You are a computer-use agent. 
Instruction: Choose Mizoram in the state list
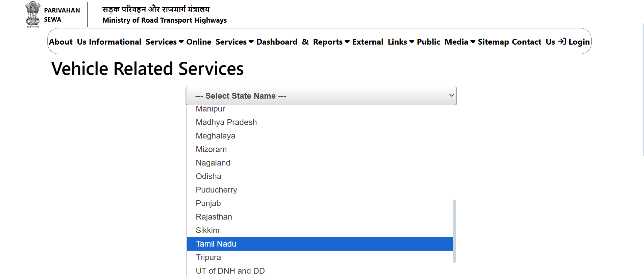coord(320,149)
